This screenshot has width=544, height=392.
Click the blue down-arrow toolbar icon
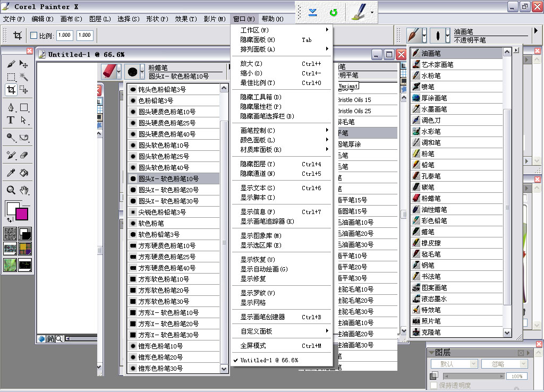point(312,13)
